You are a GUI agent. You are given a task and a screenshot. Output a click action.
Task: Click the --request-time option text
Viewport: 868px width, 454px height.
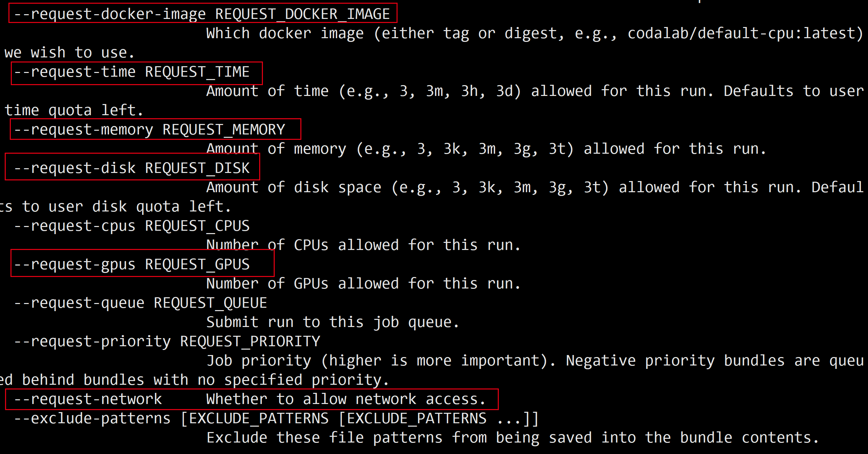(75, 72)
